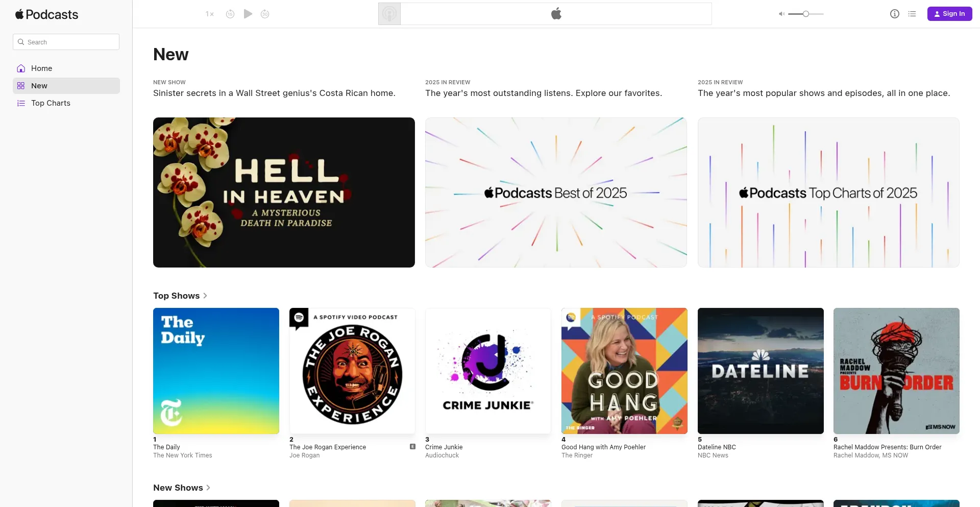This screenshot has height=507, width=980.
Task: Open the player's Apple logo placeholder
Action: (556, 14)
